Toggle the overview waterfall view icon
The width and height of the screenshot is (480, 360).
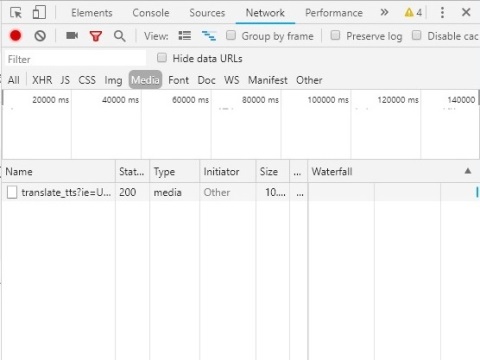click(x=209, y=35)
